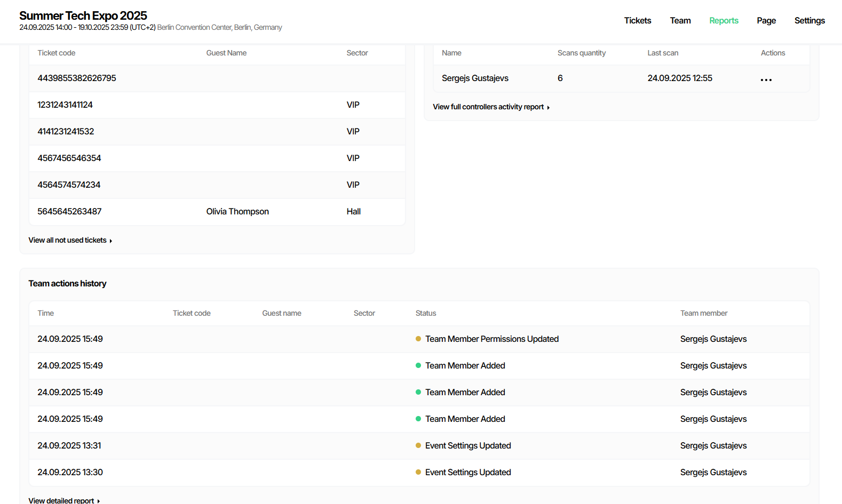Click Team actions history heading
The width and height of the screenshot is (842, 504).
click(x=67, y=283)
